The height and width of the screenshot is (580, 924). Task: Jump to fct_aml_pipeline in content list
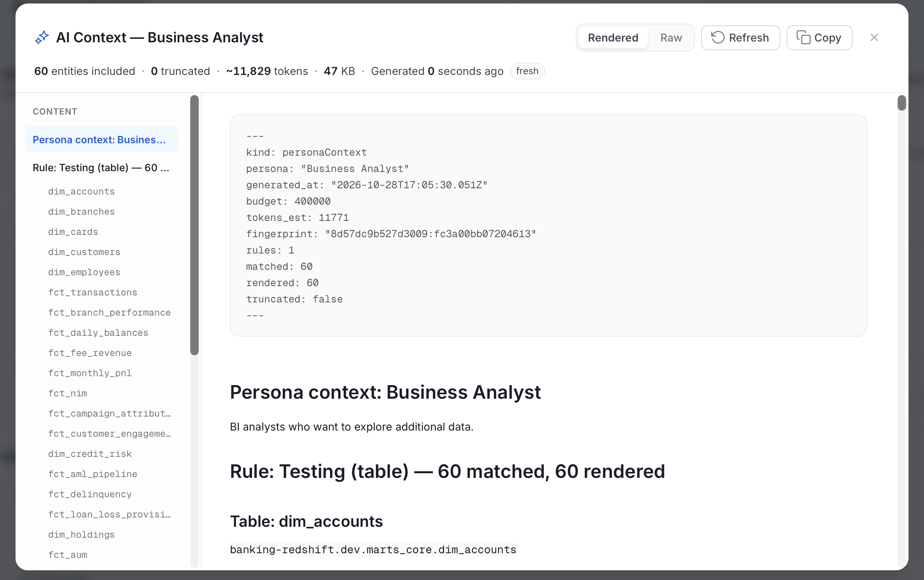click(x=92, y=474)
